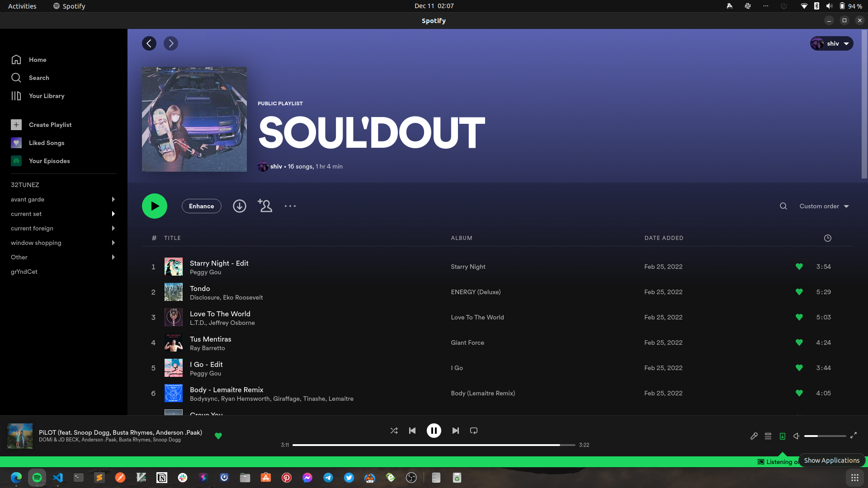This screenshot has width=868, height=488.
Task: Download the playlist with the down-arrow icon
Action: click(x=240, y=206)
